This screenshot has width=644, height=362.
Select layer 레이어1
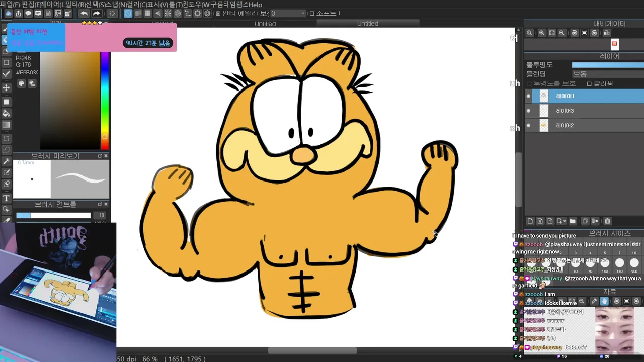click(584, 96)
